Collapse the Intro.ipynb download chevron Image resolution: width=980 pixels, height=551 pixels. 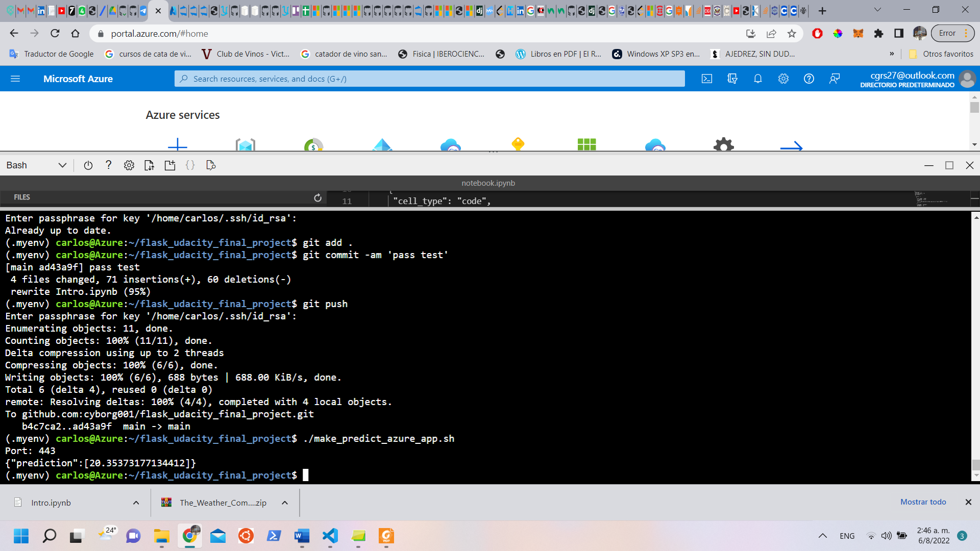[x=136, y=503]
